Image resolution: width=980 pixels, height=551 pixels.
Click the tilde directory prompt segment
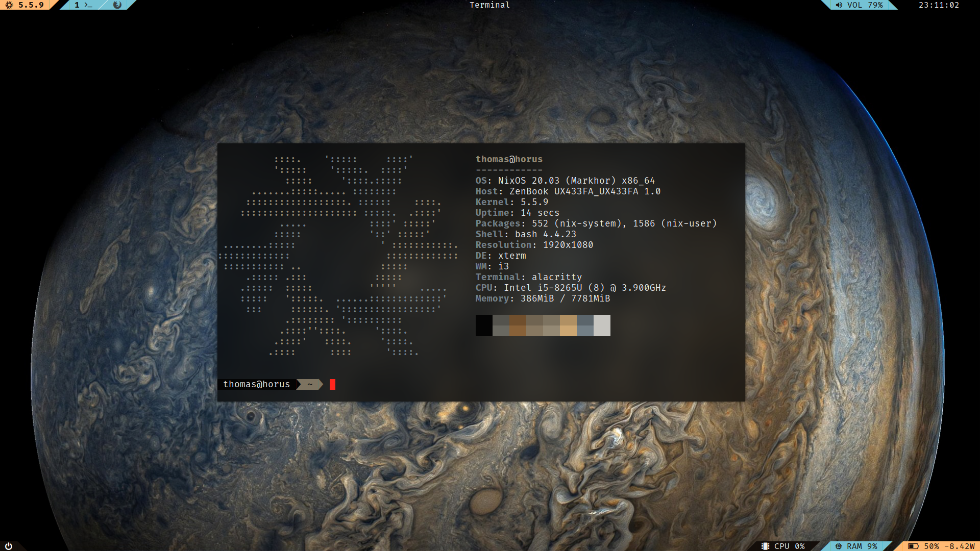point(310,384)
